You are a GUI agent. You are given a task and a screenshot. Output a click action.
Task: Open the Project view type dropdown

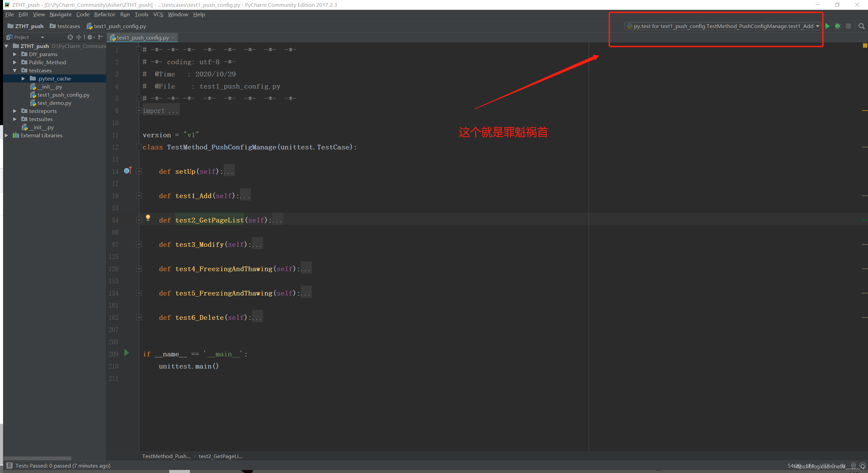[x=42, y=37]
